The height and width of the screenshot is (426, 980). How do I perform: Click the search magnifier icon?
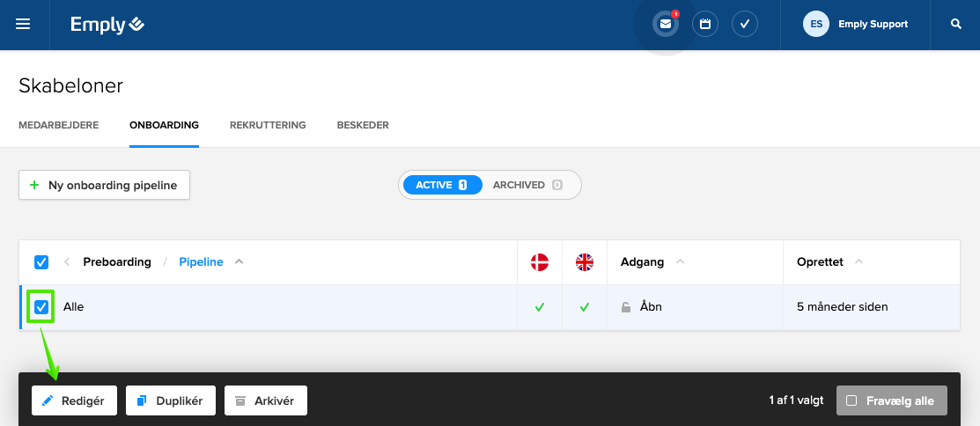pyautogui.click(x=956, y=25)
